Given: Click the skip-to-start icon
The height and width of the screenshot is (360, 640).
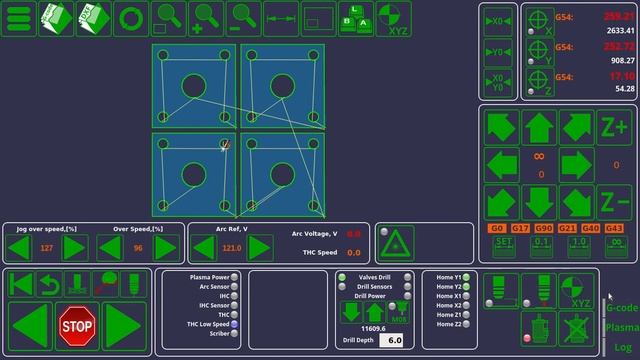Looking at the screenshot, I should 21,284.
